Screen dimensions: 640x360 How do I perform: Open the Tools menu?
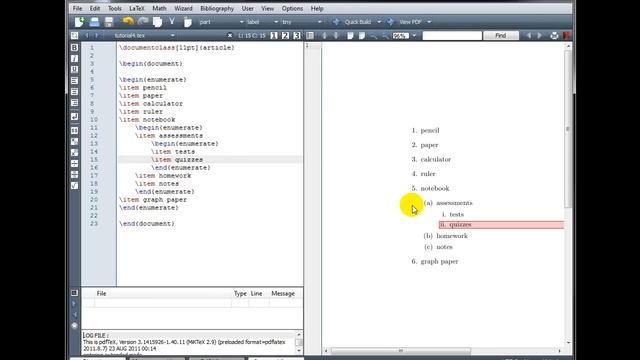coord(115,8)
